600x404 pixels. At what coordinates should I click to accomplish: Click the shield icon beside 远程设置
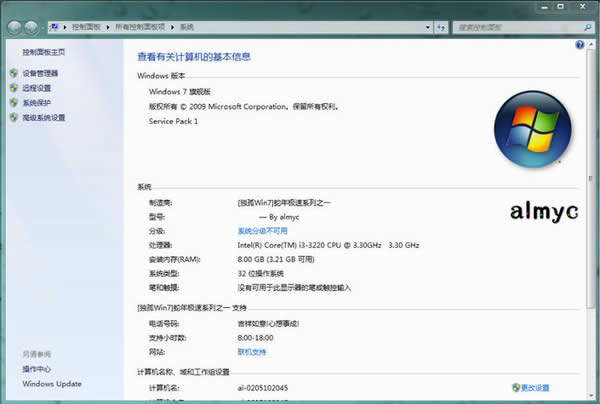pyautogui.click(x=13, y=88)
